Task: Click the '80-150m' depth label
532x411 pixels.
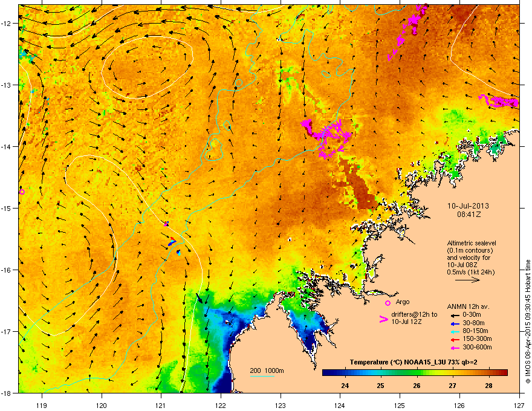Action: click(475, 331)
